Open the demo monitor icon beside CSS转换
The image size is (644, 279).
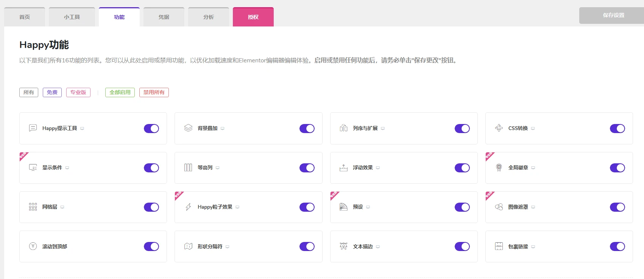coord(533,129)
